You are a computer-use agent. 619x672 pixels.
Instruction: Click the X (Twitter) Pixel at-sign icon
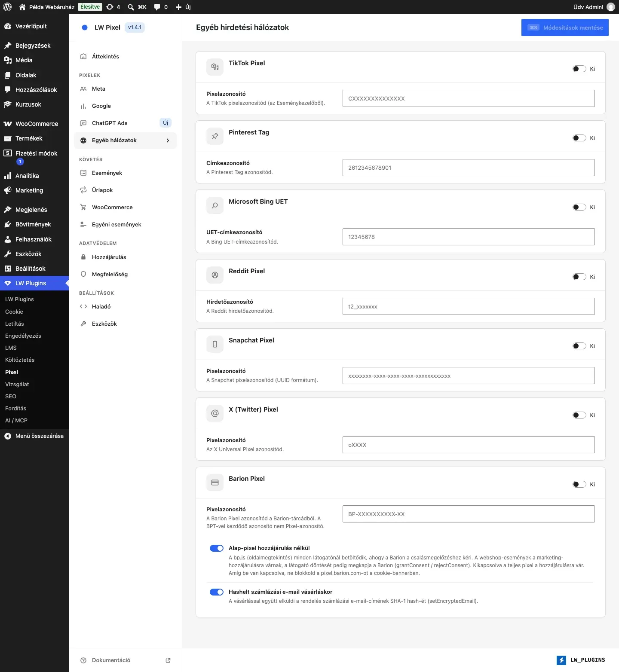pos(215,413)
